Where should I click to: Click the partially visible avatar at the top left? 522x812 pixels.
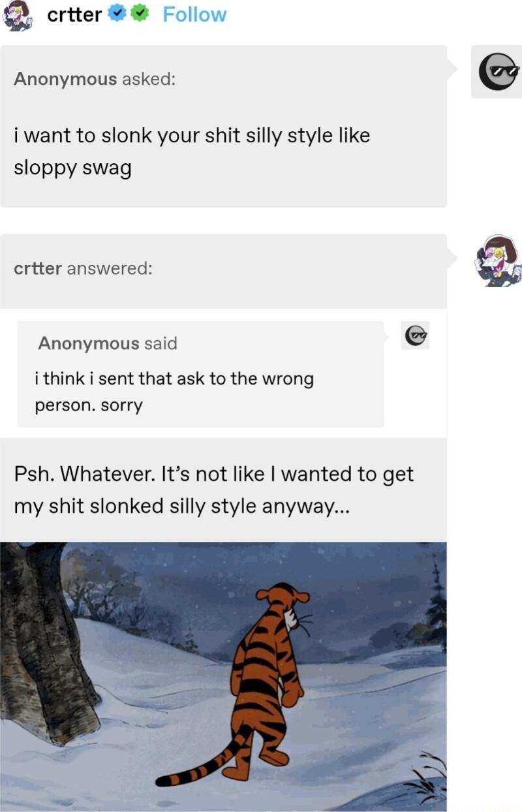[18, 14]
